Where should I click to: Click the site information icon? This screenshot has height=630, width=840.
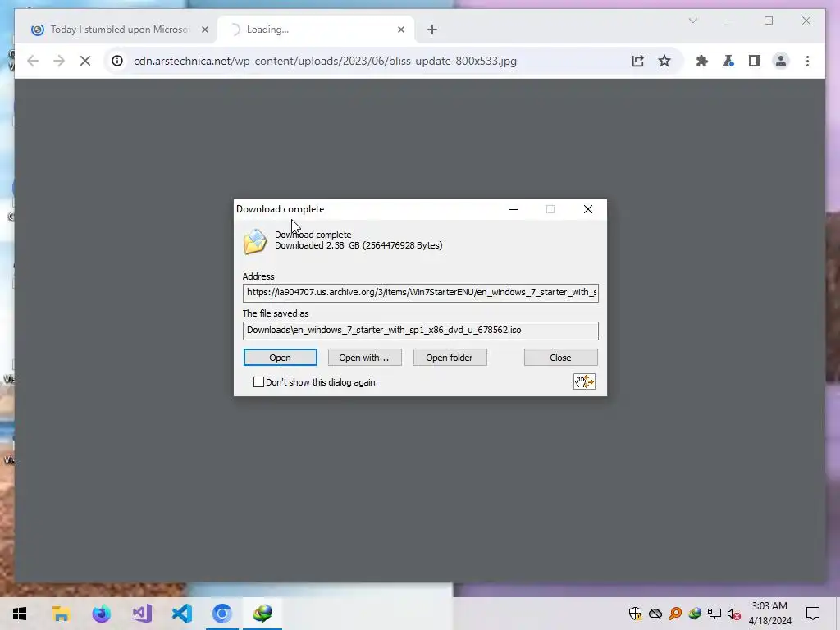click(x=117, y=61)
